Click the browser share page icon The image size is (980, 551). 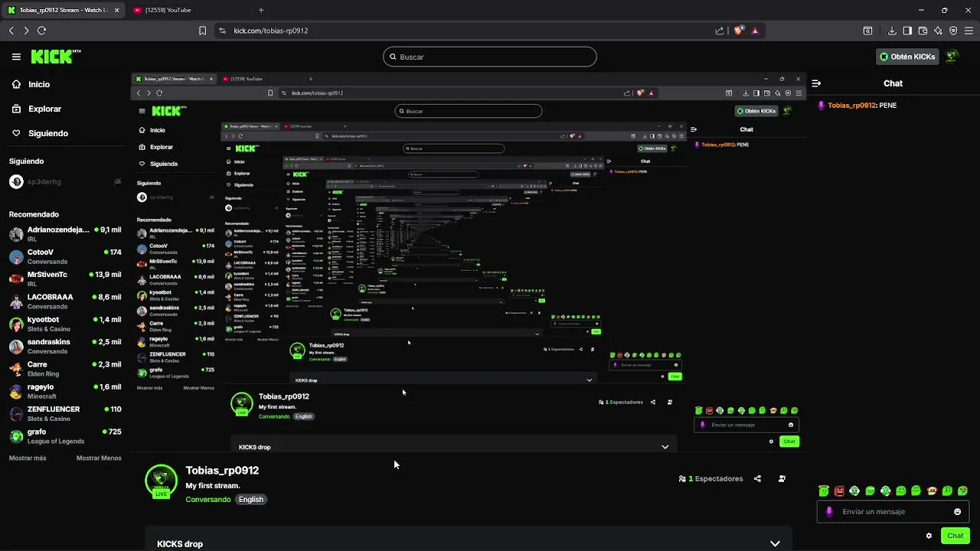point(720,31)
